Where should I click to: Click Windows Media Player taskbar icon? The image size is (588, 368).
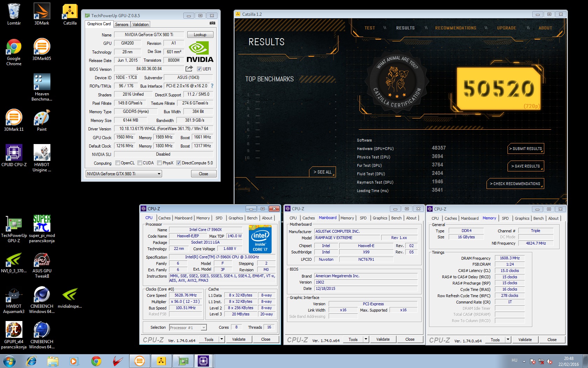pyautogui.click(x=74, y=361)
